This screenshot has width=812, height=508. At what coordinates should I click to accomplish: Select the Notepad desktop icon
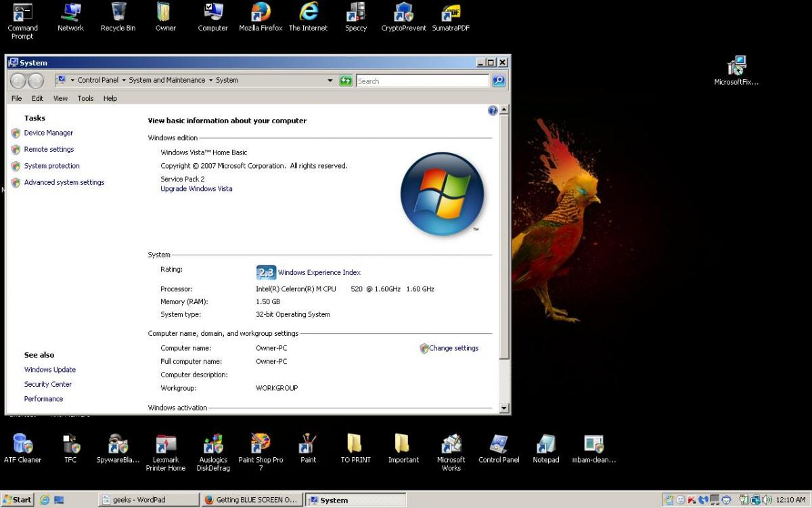tap(546, 448)
